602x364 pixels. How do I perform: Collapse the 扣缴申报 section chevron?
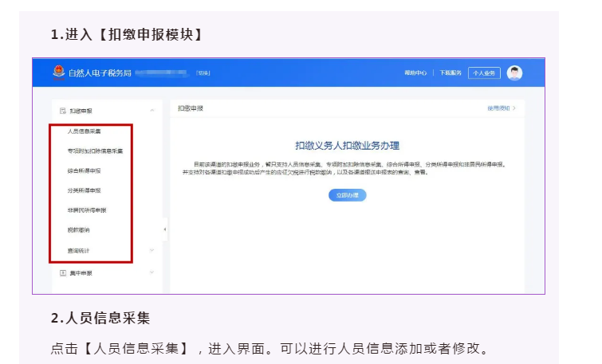pyautogui.click(x=152, y=111)
